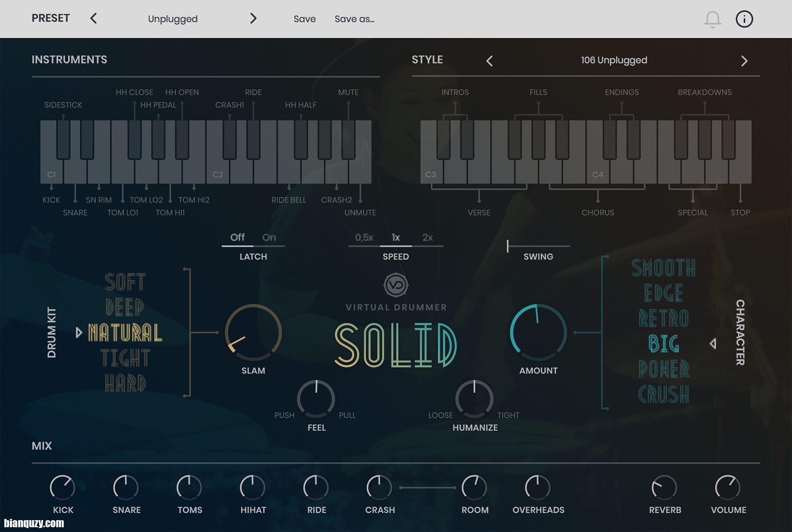Select the Deep drum kit
This screenshot has height=532, width=792.
pos(125,307)
